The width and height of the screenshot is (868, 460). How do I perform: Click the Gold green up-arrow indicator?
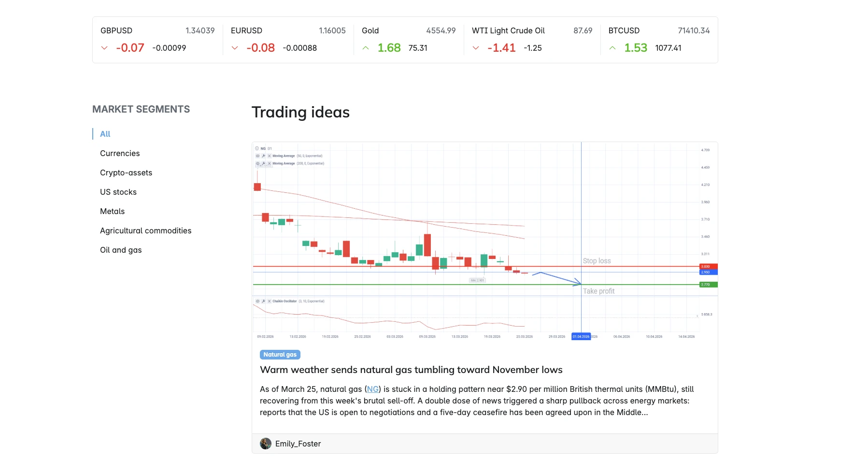366,48
